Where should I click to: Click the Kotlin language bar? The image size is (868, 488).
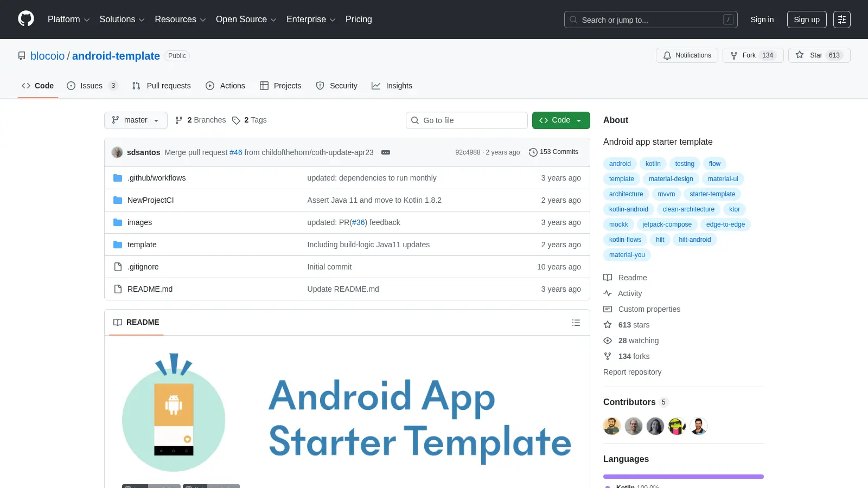[684, 477]
